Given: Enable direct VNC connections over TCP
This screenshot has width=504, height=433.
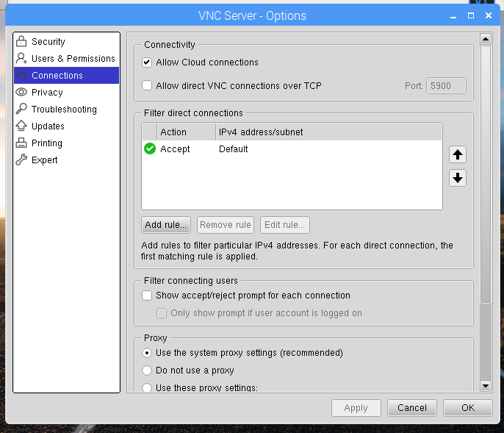Looking at the screenshot, I should [x=147, y=86].
